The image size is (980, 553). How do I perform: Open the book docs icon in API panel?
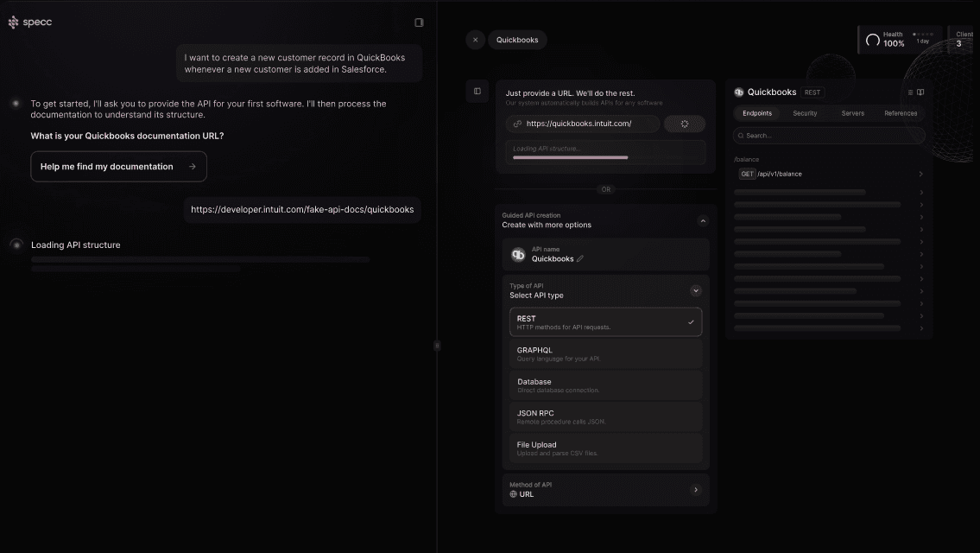920,92
